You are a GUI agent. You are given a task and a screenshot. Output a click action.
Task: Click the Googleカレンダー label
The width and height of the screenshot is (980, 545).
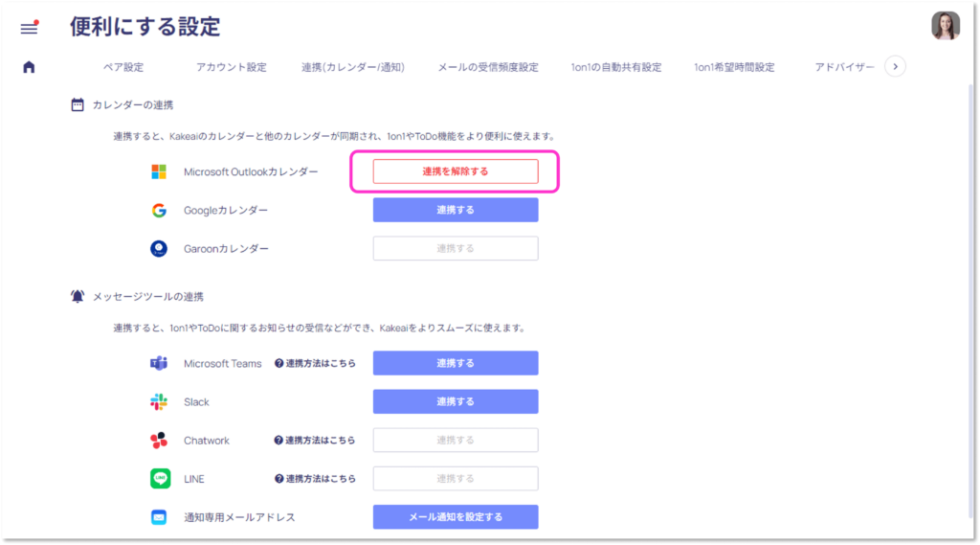click(226, 210)
